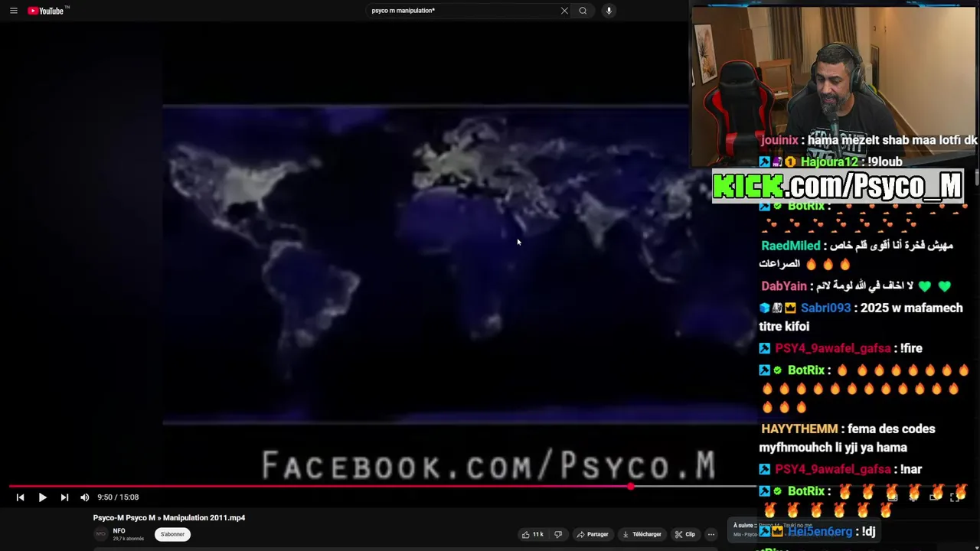Skip to previous video in player
This screenshot has width=980, height=551.
(20, 497)
